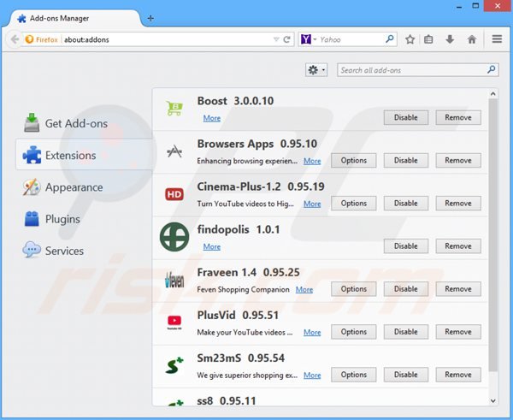Open the Yahoo search engine selector
The height and width of the screenshot is (420, 513).
pyautogui.click(x=309, y=39)
